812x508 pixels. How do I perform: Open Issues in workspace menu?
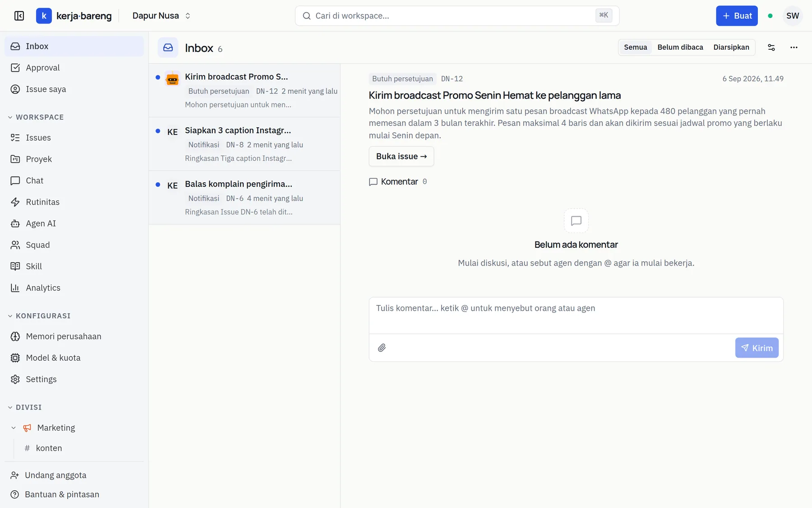74,138
